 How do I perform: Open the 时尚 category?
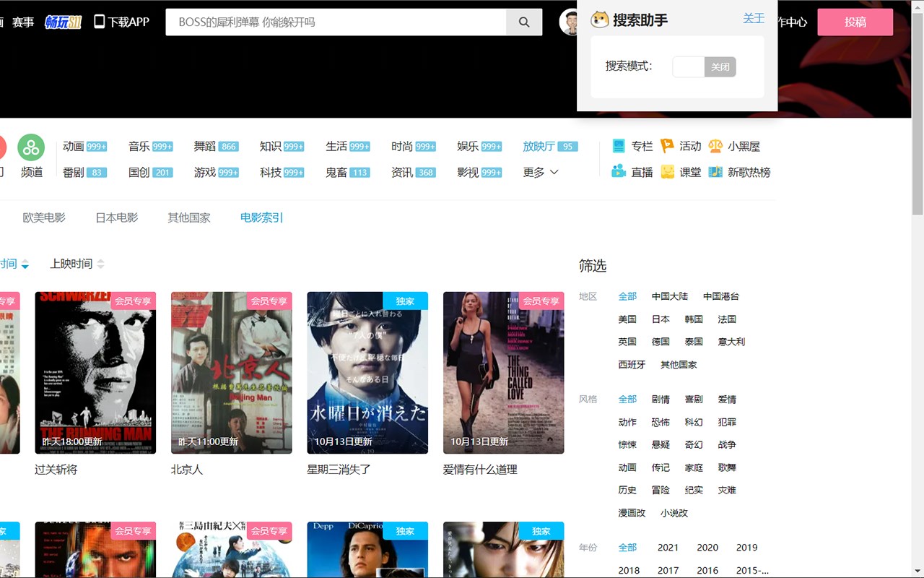402,146
